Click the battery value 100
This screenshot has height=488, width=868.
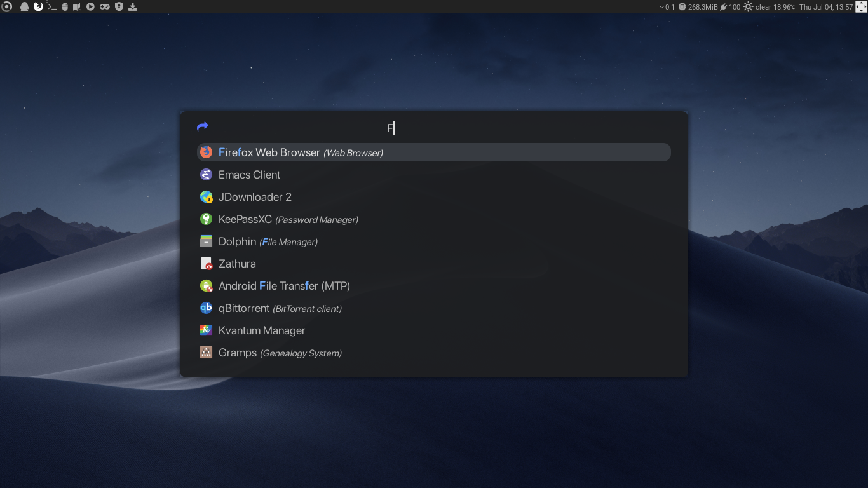coord(735,7)
